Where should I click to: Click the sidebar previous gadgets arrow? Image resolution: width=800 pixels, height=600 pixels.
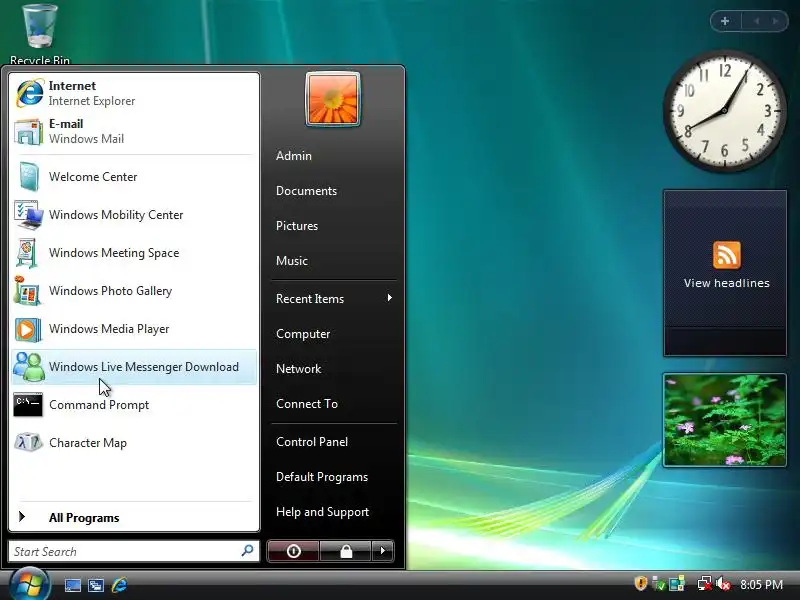click(x=757, y=21)
